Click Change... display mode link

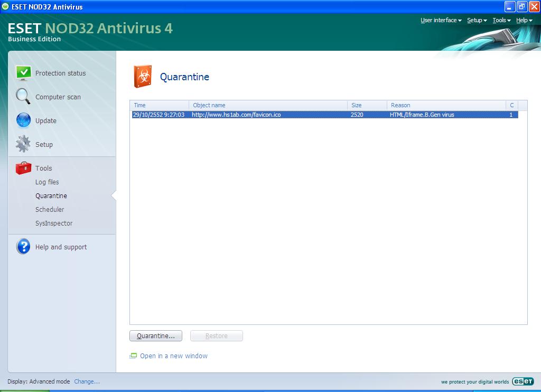click(87, 381)
